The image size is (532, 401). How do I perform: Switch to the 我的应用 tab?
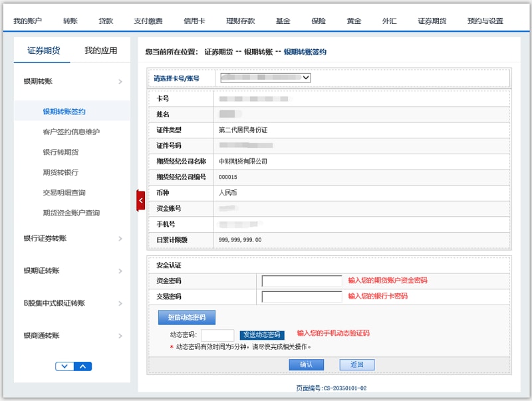pyautogui.click(x=100, y=51)
